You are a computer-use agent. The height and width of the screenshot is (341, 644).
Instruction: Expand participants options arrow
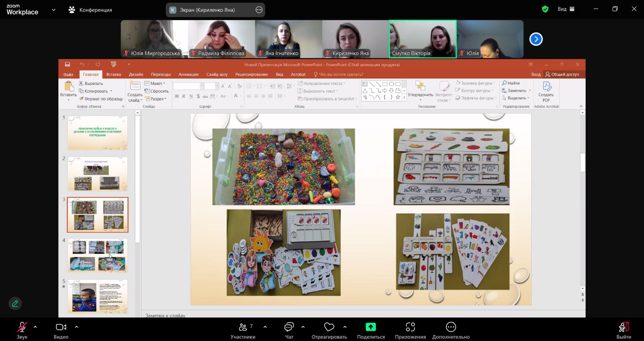click(265, 327)
